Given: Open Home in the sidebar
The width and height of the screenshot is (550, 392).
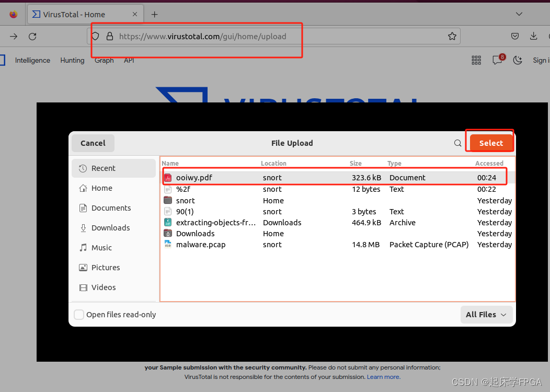Looking at the screenshot, I should pyautogui.click(x=113, y=188).
